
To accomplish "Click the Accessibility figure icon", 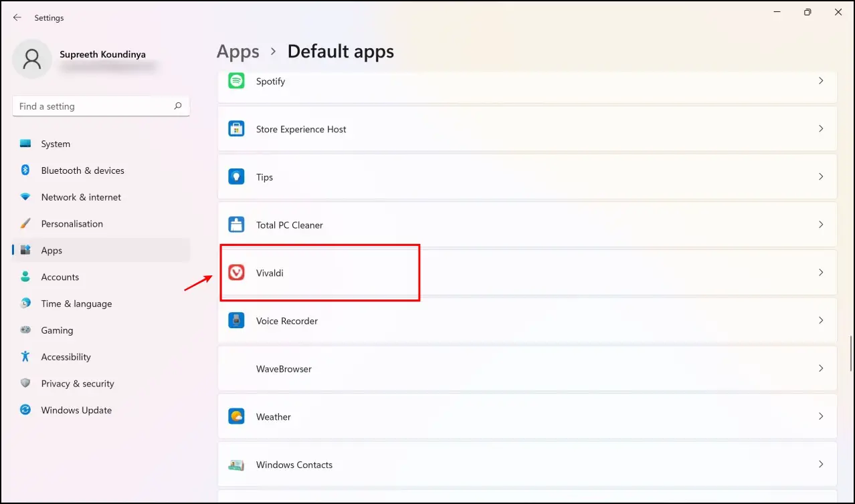I will click(x=25, y=357).
